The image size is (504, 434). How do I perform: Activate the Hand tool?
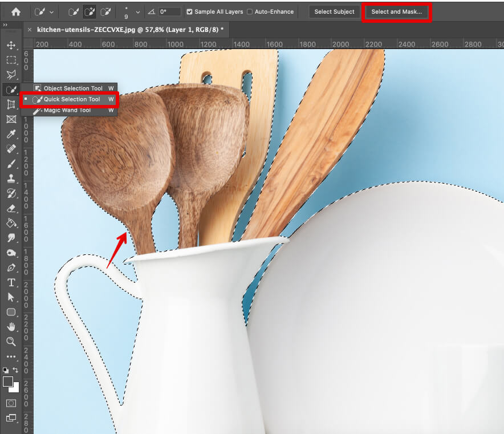tap(12, 327)
